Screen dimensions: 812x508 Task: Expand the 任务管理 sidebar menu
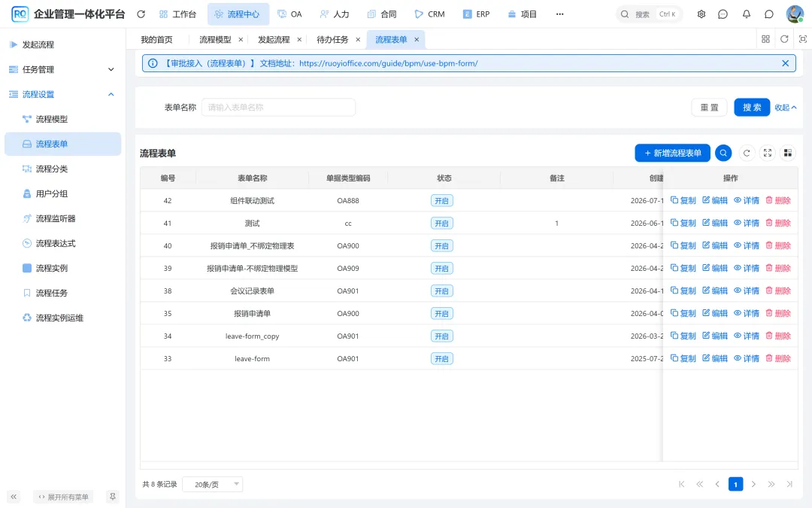[62, 69]
